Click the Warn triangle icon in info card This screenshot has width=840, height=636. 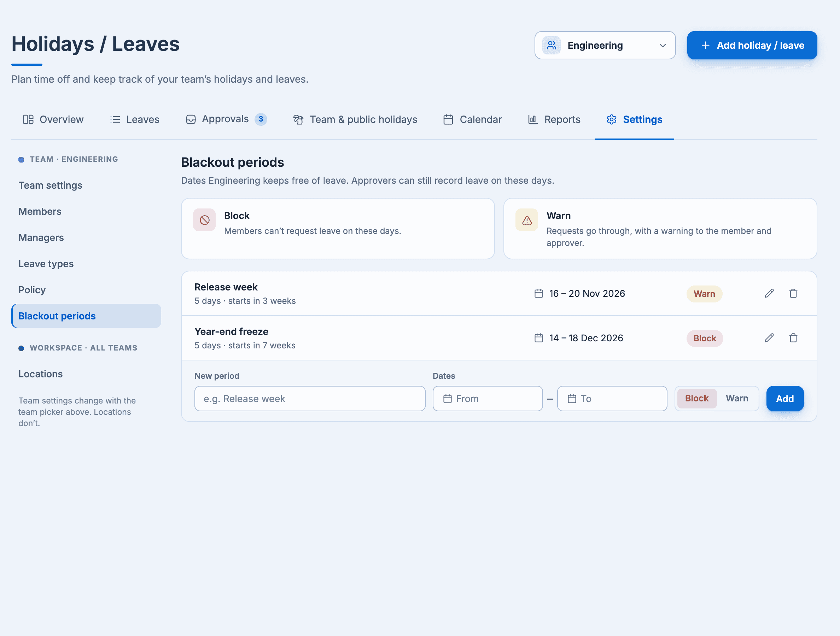(x=527, y=220)
